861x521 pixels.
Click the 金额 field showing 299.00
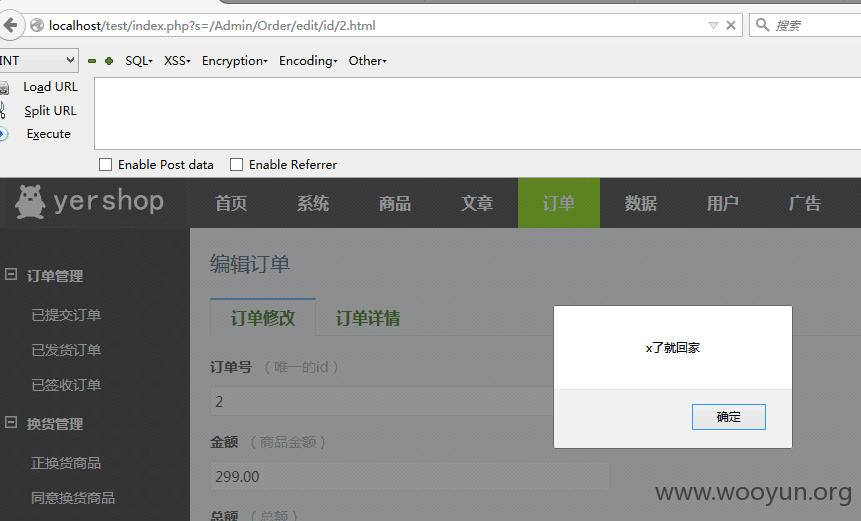tap(409, 476)
